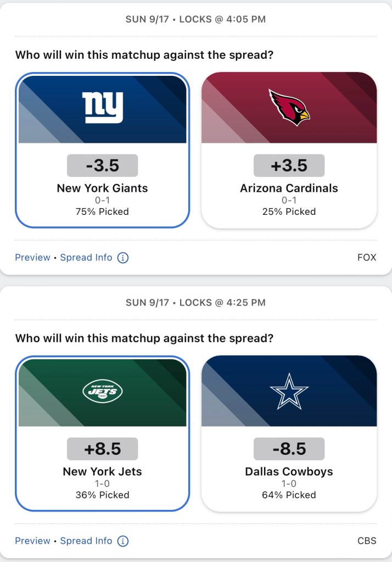Screen dimensions: 392x562
Task: Click the Arizona Cardinals 25% Picked text
Action: pos(289,212)
